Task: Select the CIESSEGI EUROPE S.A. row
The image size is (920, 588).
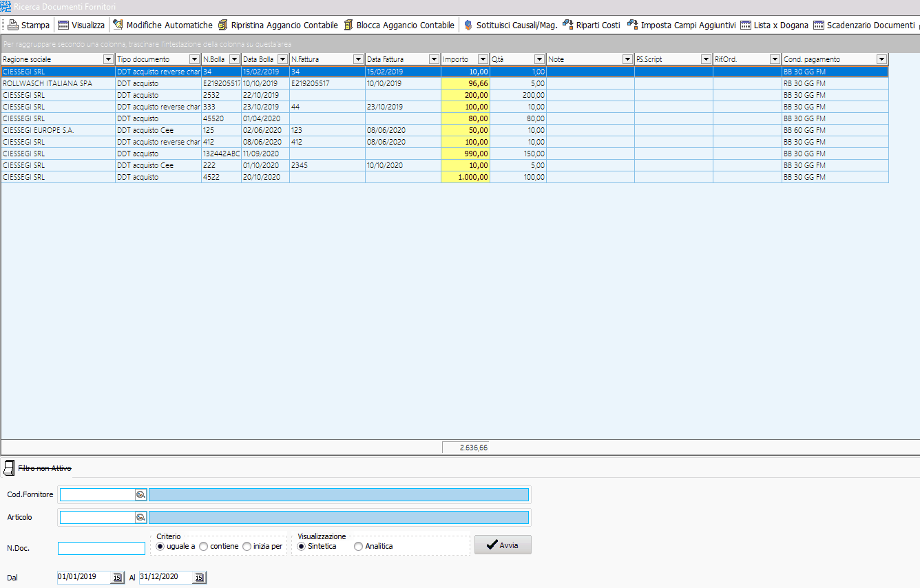Action: 445,130
